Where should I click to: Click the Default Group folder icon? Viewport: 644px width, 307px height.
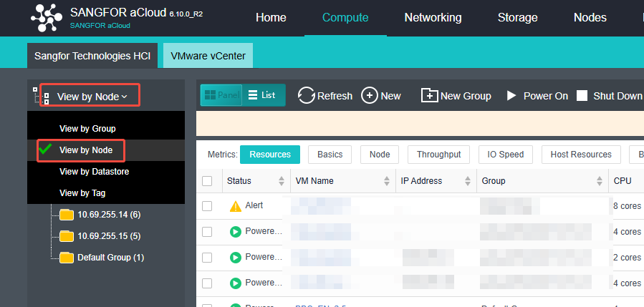(67, 258)
